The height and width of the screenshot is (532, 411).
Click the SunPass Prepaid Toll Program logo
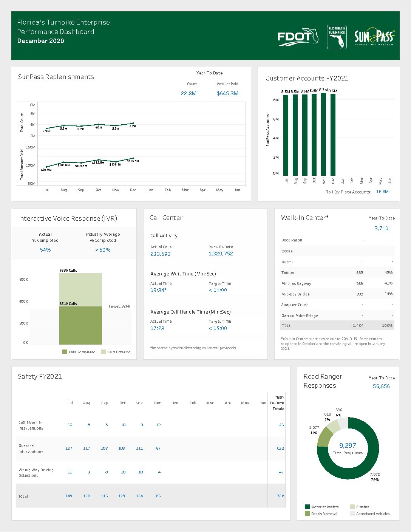coord(374,37)
